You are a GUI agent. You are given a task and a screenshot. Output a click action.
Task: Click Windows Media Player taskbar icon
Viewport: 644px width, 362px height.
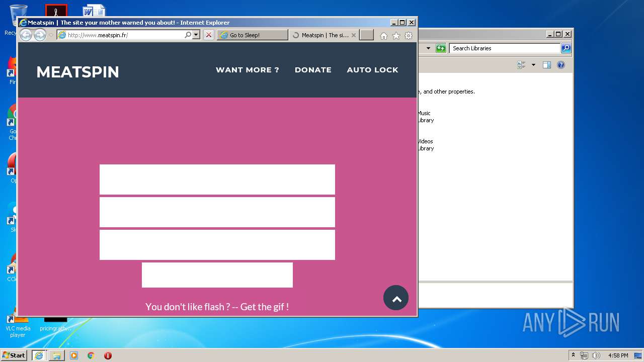pyautogui.click(x=74, y=355)
